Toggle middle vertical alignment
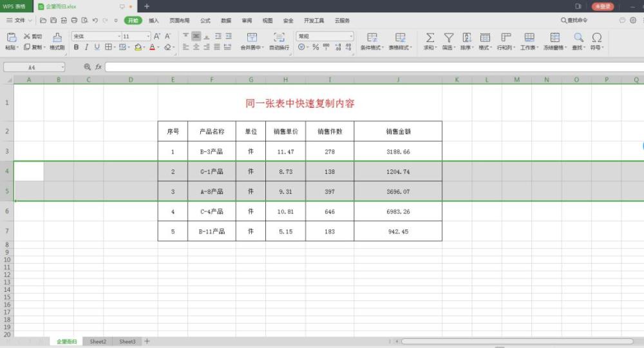Screen dimensions: 644x348 coord(196,36)
